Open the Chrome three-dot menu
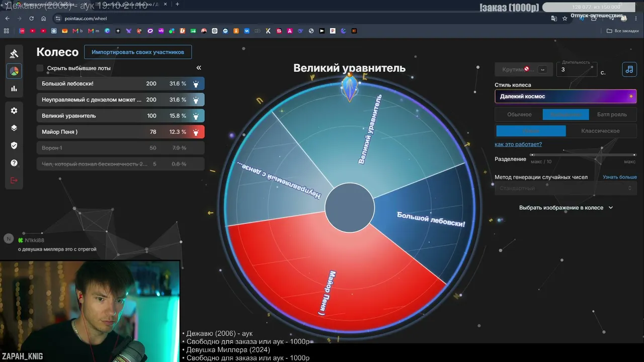Viewport: 644px width, 362px height. tap(637, 18)
